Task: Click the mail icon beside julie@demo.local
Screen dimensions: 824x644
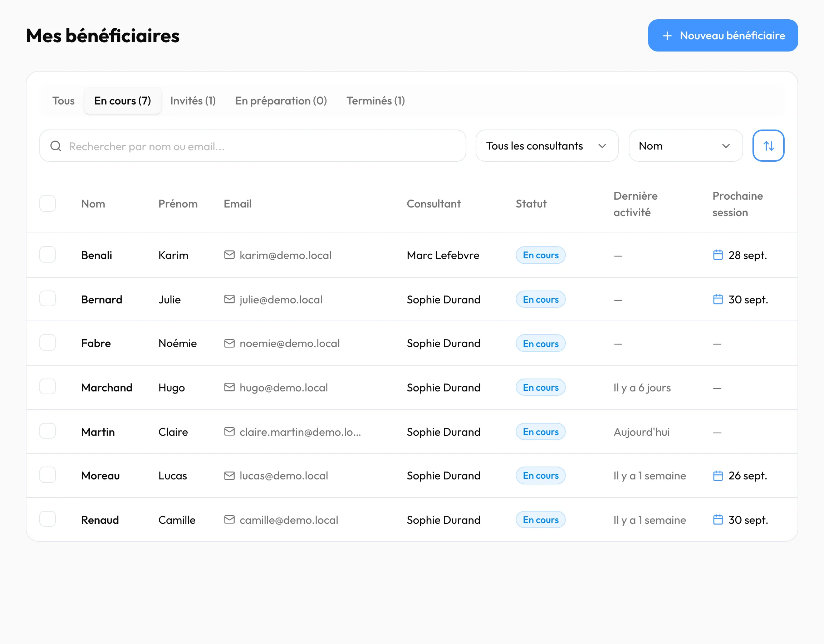Action: [229, 299]
